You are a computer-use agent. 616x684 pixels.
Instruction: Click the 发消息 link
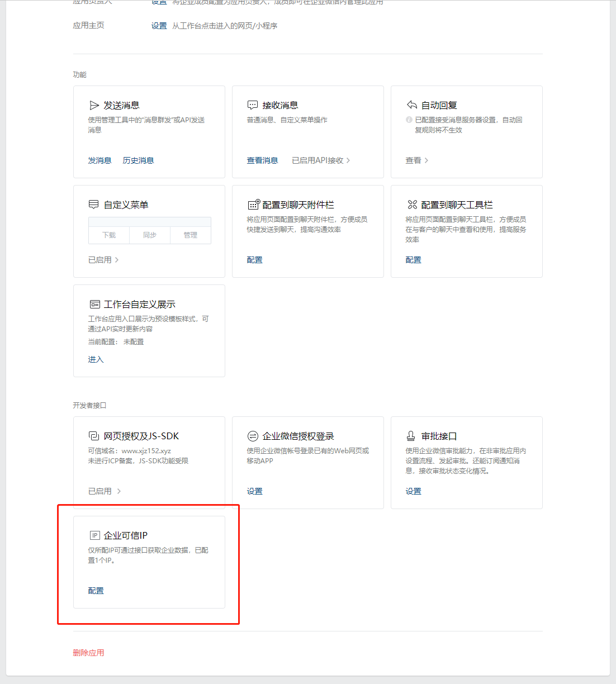coord(99,160)
